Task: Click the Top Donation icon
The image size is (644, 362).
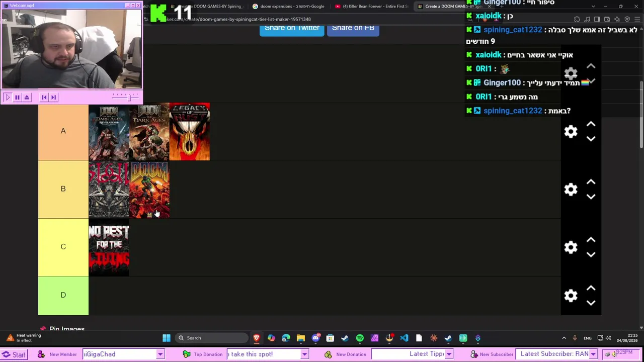Action: (x=187, y=354)
